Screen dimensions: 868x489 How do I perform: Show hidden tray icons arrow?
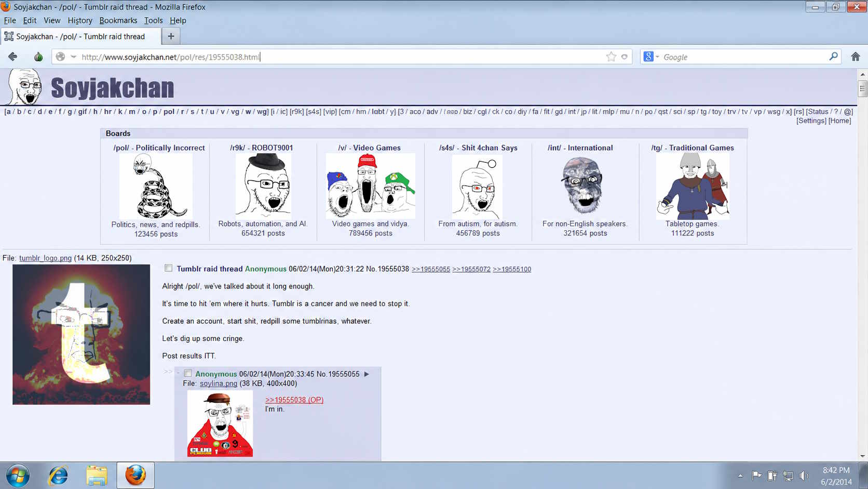click(740, 475)
